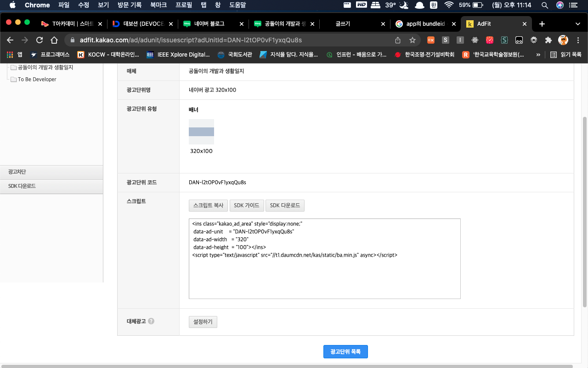
Task: Click SDK 다운로드 button next to SDK 가이드
Action: coord(285,206)
